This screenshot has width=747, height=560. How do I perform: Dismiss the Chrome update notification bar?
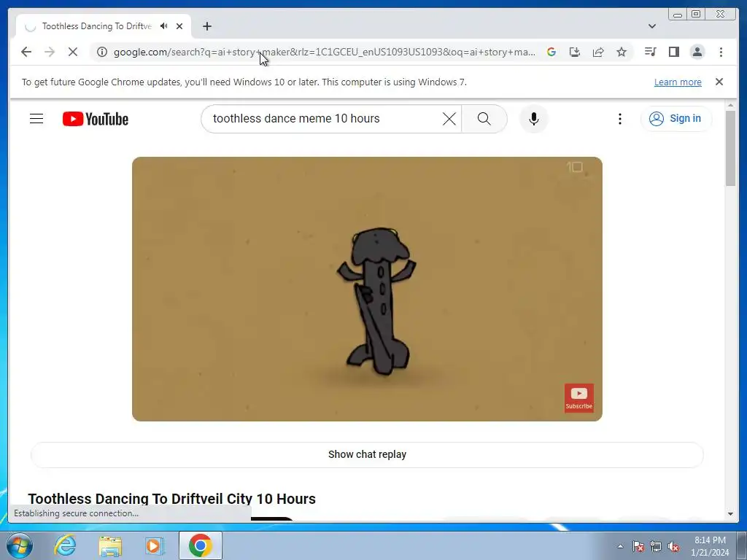pyautogui.click(x=719, y=82)
